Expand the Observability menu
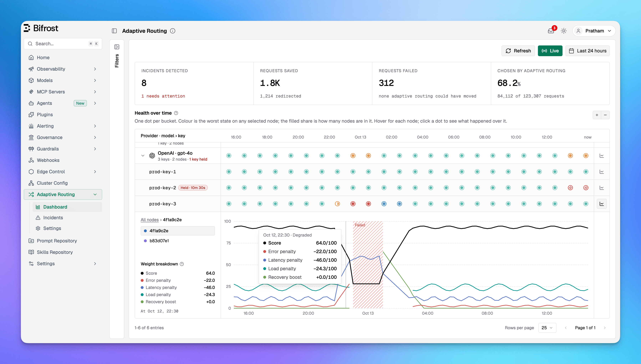 point(63,69)
